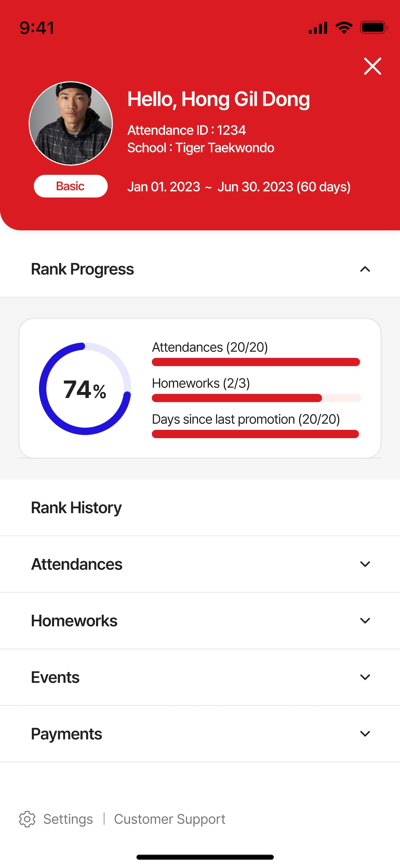Tap the Basic membership badge
The height and width of the screenshot is (868, 400).
click(x=71, y=186)
